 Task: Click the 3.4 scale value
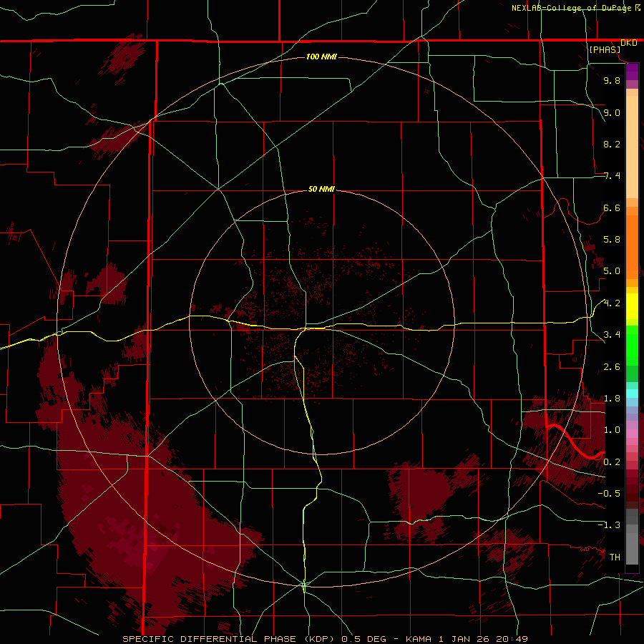612,335
